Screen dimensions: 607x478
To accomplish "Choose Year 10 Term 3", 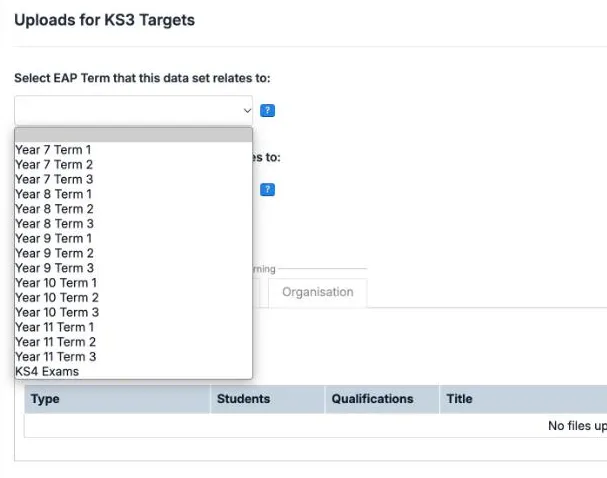I will [134, 312].
